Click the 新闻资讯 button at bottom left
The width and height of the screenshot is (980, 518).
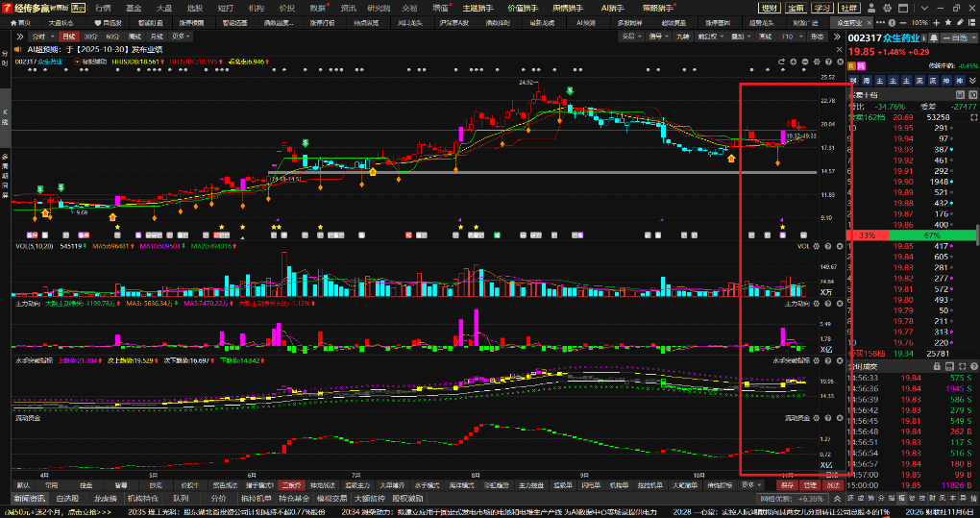[x=29, y=499]
